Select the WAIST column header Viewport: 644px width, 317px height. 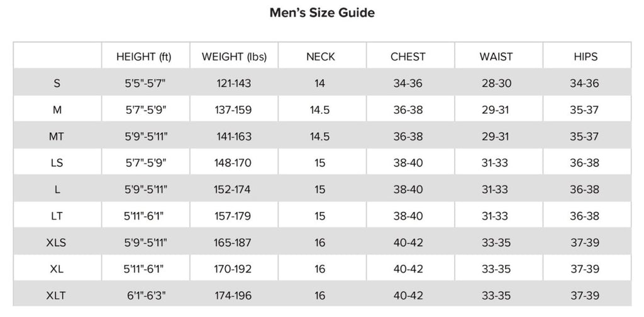click(496, 57)
